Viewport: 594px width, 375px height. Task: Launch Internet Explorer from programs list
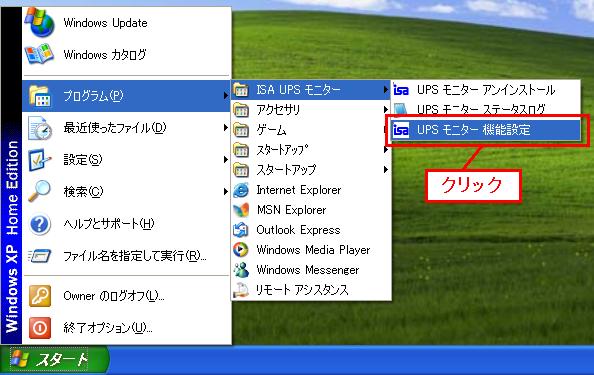pyautogui.click(x=311, y=190)
